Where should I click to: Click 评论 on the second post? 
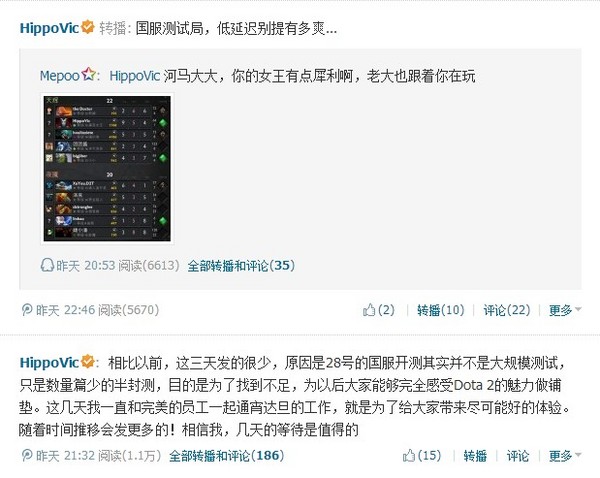tap(518, 455)
